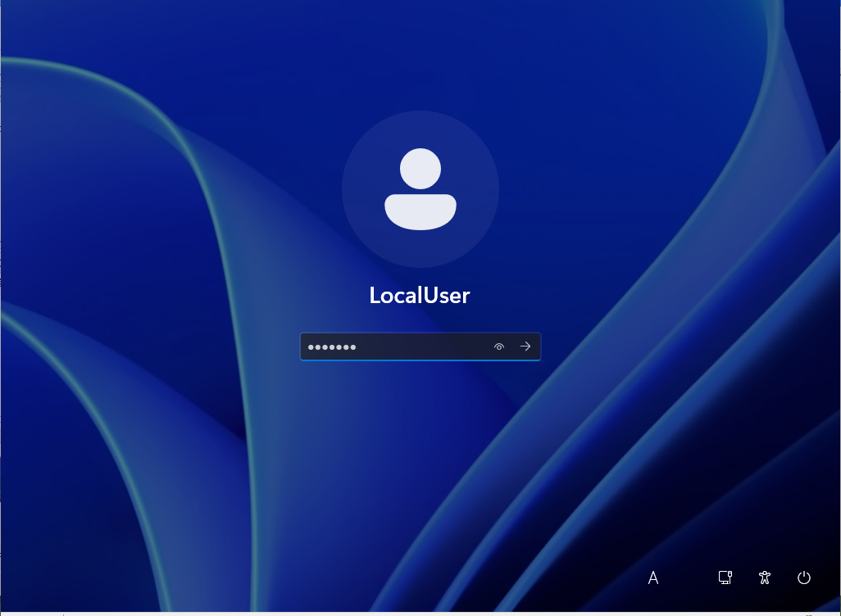Open the power options icon
Screen dimensions: 841x616
tap(803, 577)
